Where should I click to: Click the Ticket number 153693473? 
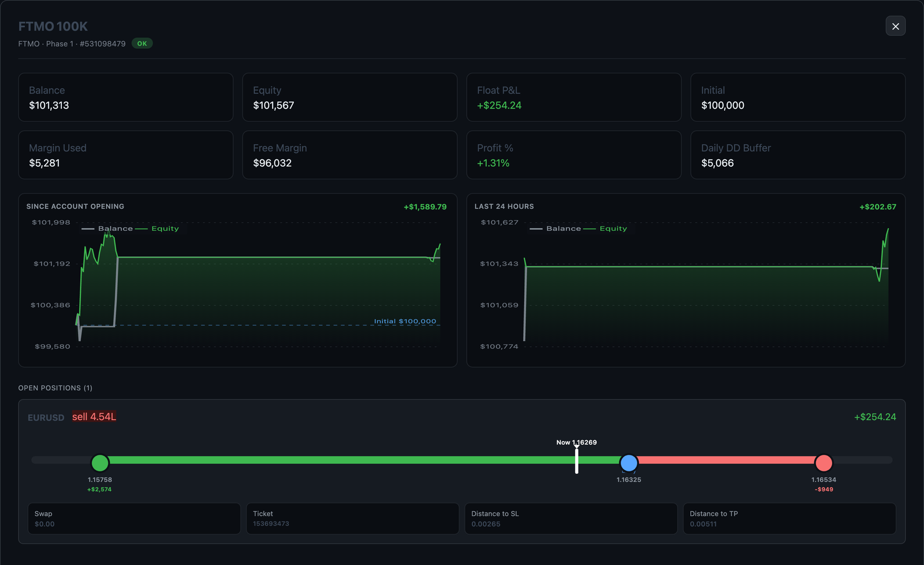271,524
